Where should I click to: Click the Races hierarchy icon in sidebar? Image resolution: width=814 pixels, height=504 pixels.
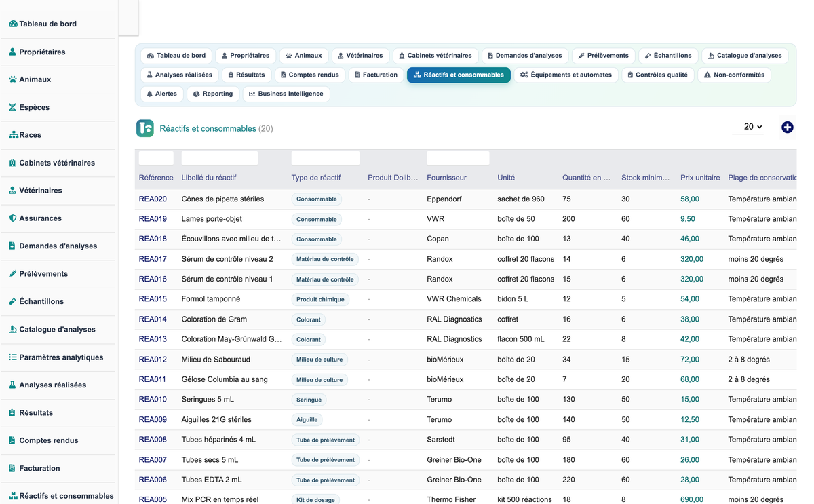(13, 135)
